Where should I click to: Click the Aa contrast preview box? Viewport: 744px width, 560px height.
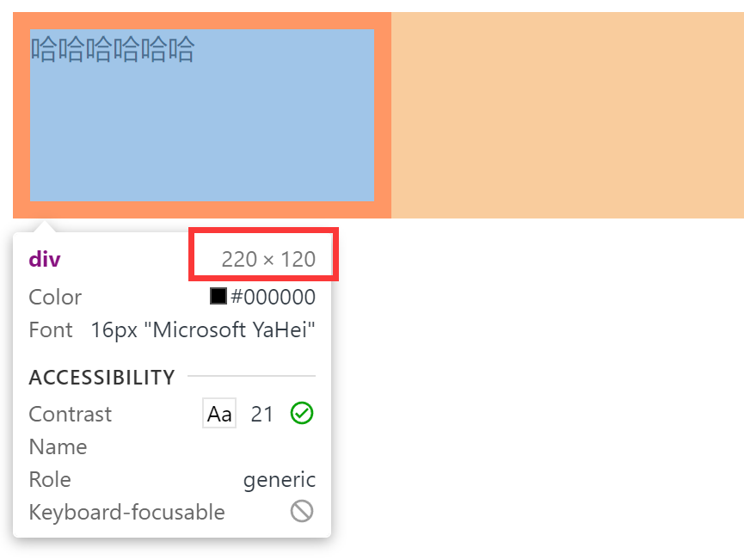pyautogui.click(x=219, y=414)
